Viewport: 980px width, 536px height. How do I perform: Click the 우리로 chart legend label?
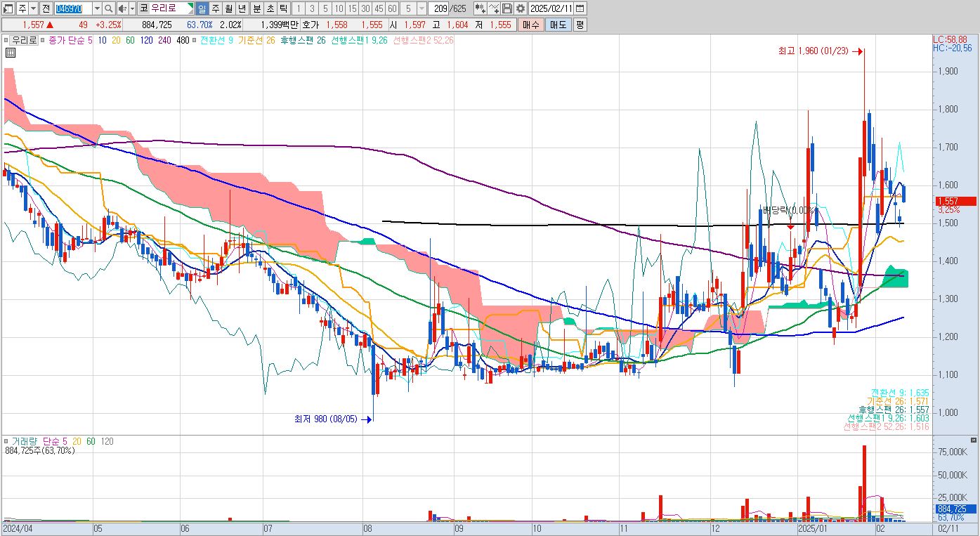(23, 41)
